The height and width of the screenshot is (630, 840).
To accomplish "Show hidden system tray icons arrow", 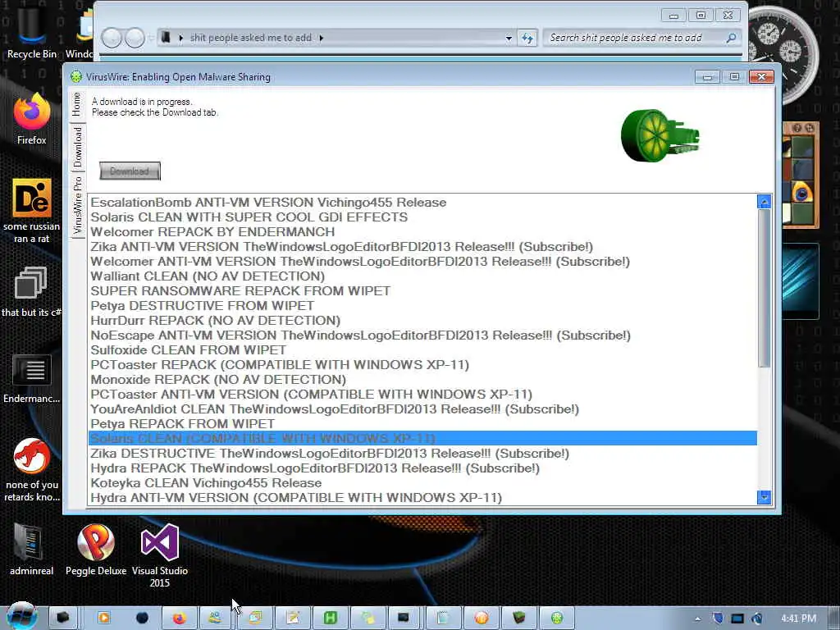I will point(697,619).
